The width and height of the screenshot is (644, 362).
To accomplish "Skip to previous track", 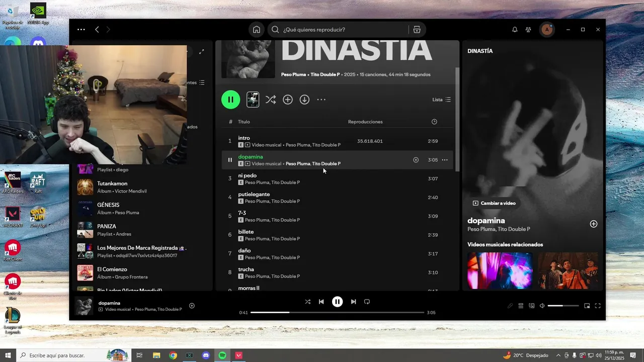I will [x=321, y=302].
